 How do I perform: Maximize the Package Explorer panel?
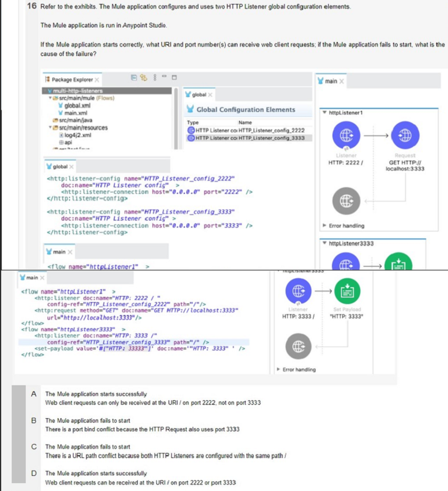pyautogui.click(x=175, y=77)
